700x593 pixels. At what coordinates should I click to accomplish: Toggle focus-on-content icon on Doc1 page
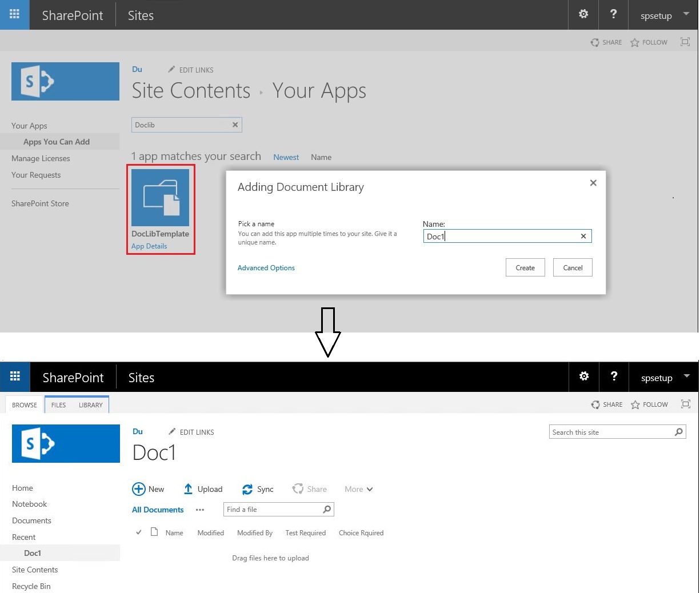click(x=686, y=404)
